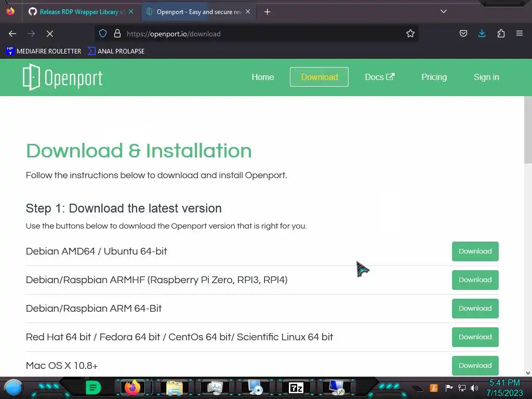
Task: Open the clock showing 5:41 PM
Action: (x=504, y=388)
